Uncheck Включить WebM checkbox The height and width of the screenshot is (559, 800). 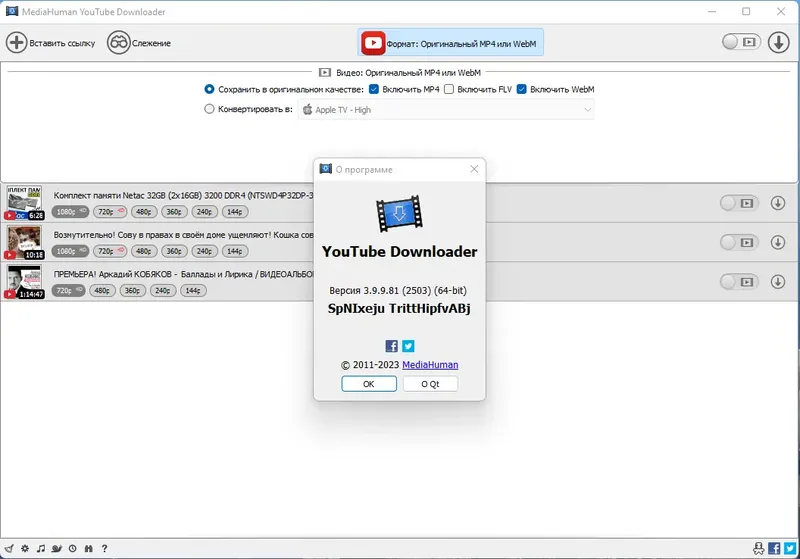[521, 89]
